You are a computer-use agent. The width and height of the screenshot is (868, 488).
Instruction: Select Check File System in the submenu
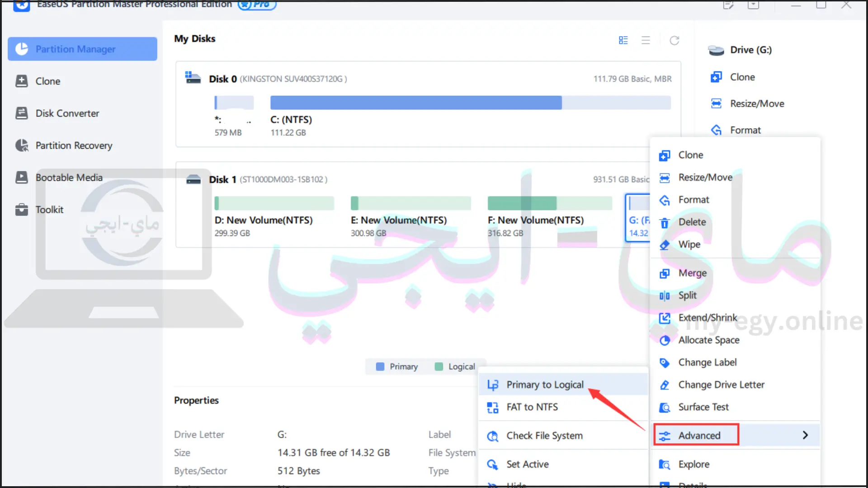pos(563,436)
